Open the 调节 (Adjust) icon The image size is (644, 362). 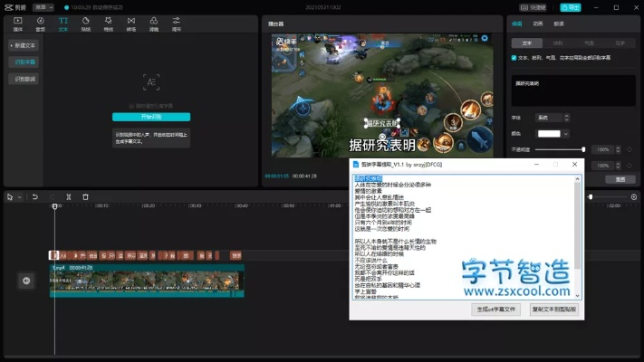177,23
